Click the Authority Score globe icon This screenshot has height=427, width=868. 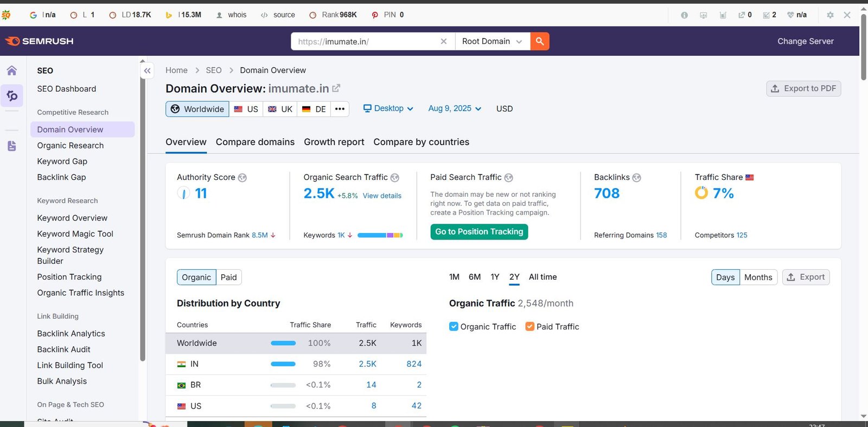click(x=242, y=178)
